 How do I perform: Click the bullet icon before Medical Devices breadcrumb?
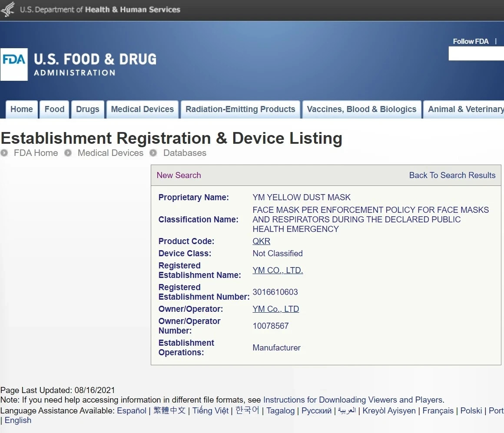tap(68, 153)
